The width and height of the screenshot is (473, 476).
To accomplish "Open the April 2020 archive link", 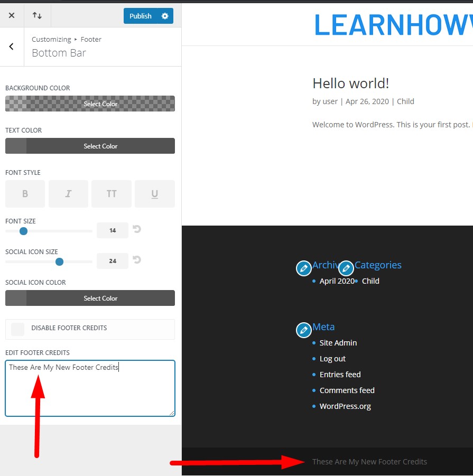I will [337, 281].
